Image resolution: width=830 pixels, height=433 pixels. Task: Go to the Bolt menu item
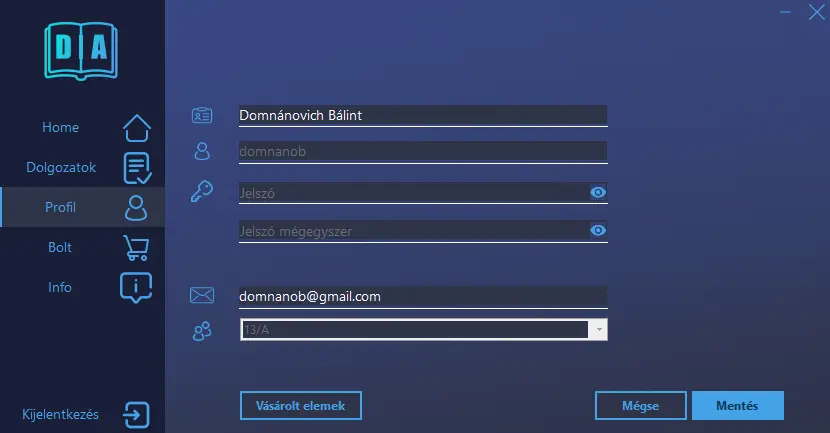[60, 247]
